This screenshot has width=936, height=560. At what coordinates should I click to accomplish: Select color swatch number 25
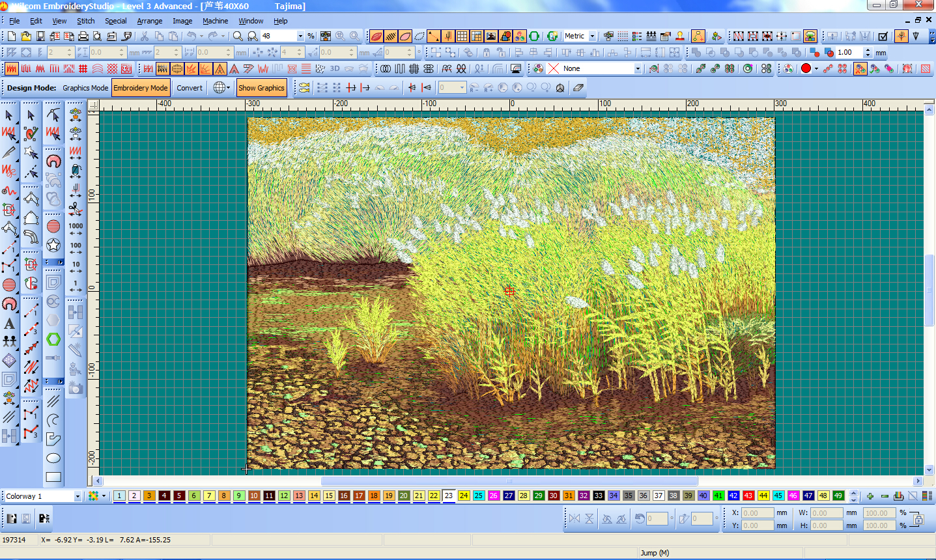[x=479, y=496]
